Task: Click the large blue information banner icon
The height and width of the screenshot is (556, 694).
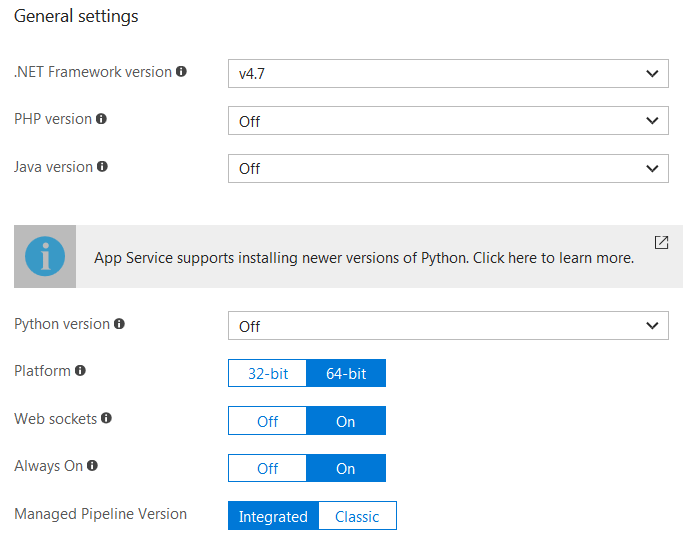Action: tap(44, 257)
